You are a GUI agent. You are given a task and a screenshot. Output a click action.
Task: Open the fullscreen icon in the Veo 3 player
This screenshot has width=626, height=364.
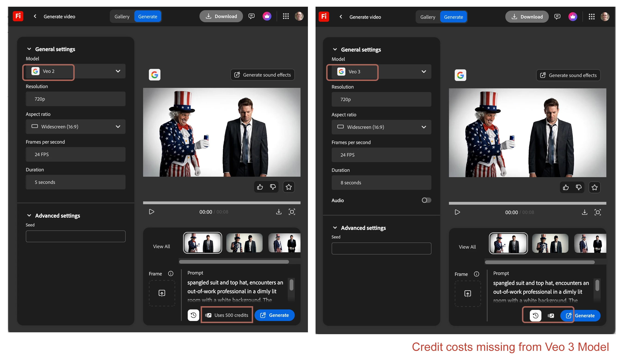597,213
